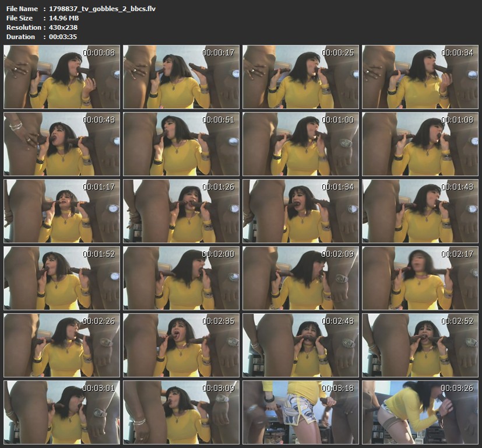The image size is (482, 448).
Task: Click the frame labeled 00:00:43
Action: (62, 144)
